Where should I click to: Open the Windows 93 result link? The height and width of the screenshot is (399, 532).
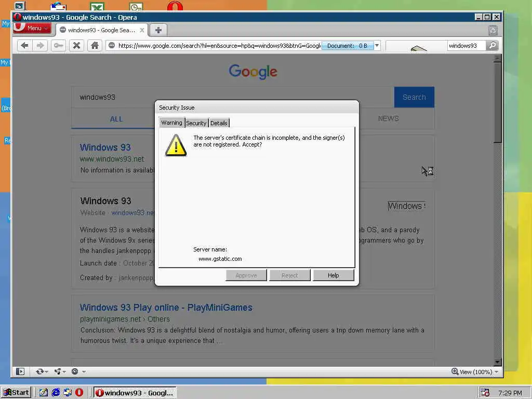coord(105,148)
